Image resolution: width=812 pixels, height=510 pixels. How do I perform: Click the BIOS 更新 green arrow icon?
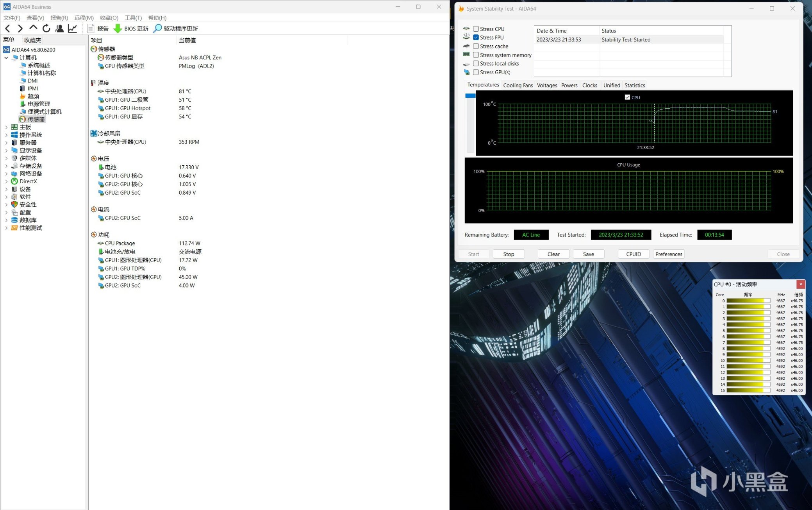click(x=118, y=29)
